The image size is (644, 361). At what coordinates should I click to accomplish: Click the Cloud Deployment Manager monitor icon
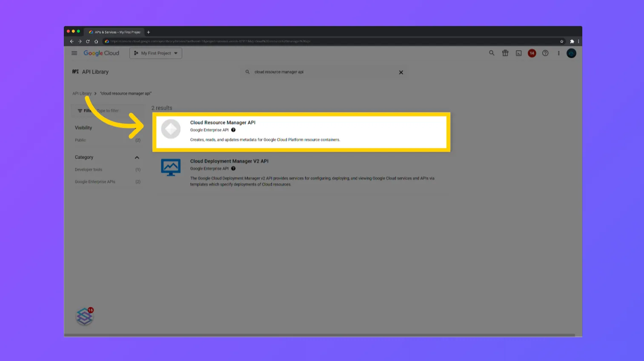[x=171, y=168]
